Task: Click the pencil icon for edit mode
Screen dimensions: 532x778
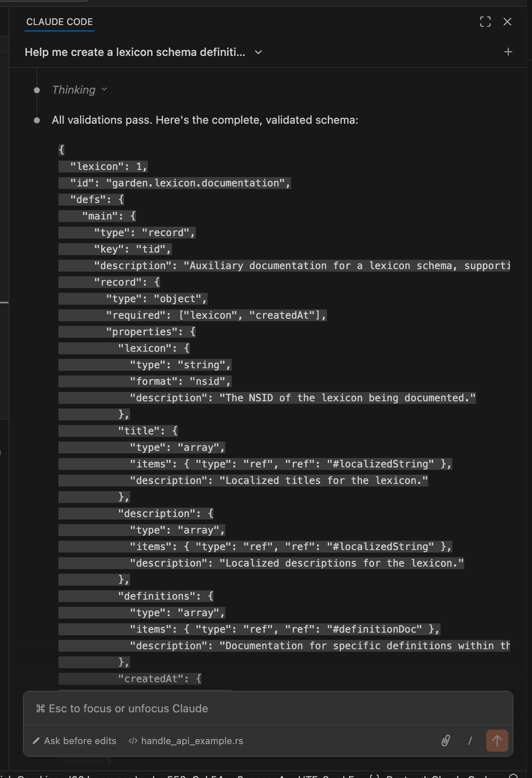Action: 36,741
